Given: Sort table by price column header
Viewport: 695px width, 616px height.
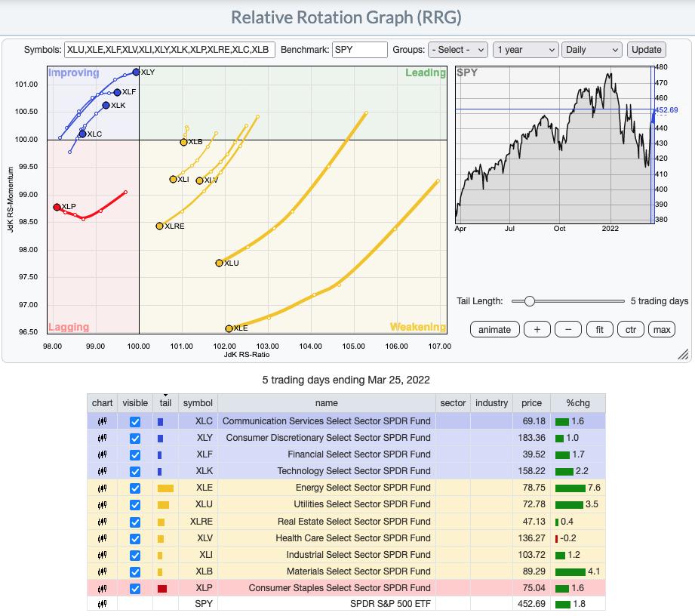Looking at the screenshot, I should pyautogui.click(x=531, y=403).
